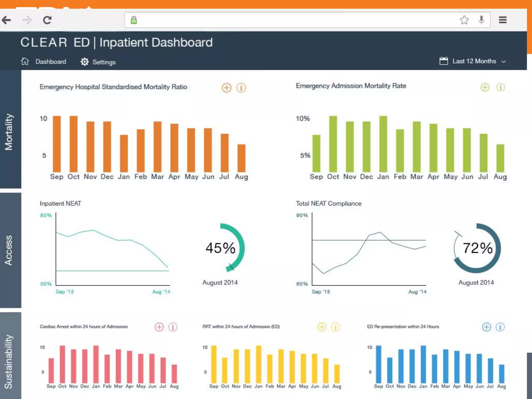The height and width of the screenshot is (399, 532).
Task: Click inside the browser address bar
Action: pyautogui.click(x=286, y=20)
